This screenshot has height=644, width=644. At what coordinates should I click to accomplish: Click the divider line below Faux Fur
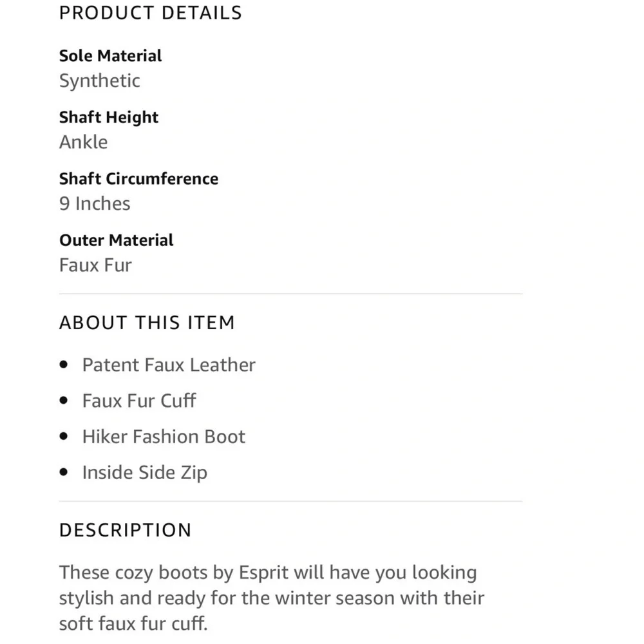pyautogui.click(x=291, y=294)
